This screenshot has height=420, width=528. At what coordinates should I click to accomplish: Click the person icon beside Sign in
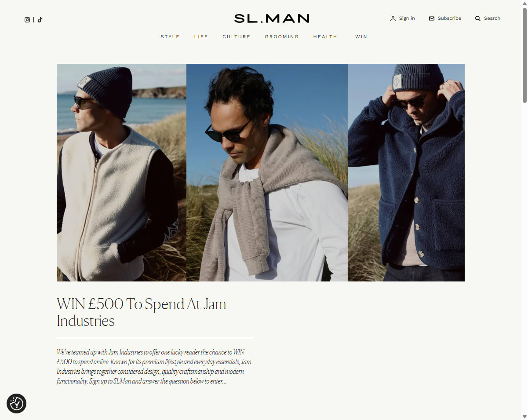pyautogui.click(x=393, y=18)
